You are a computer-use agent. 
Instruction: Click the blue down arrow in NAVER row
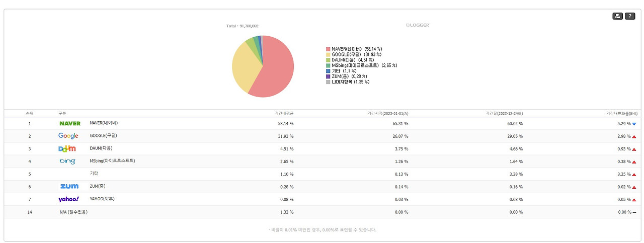coord(634,124)
